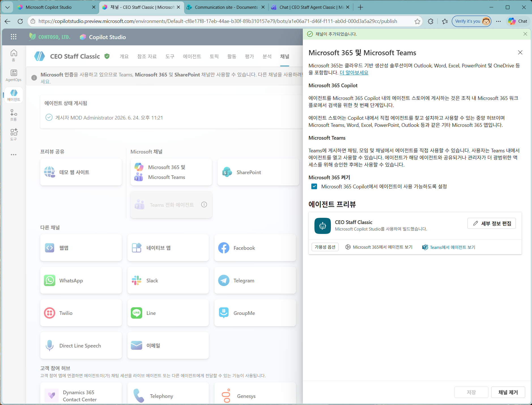Open Teams에서 에이전트 보기 link
This screenshot has height=405, width=532.
(449, 247)
